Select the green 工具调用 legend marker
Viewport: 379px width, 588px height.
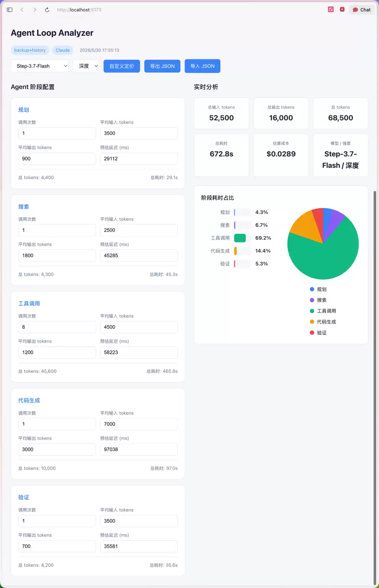tap(312, 311)
